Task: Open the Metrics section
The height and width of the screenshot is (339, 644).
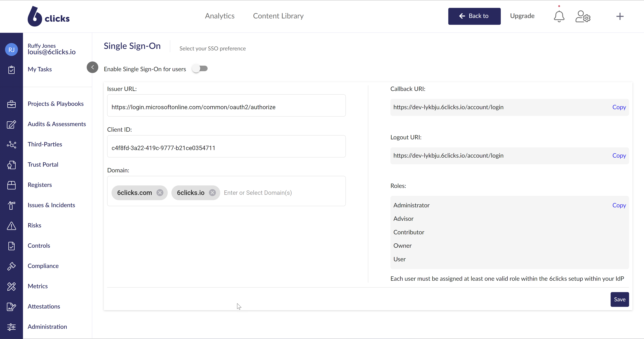Action: 38,286
